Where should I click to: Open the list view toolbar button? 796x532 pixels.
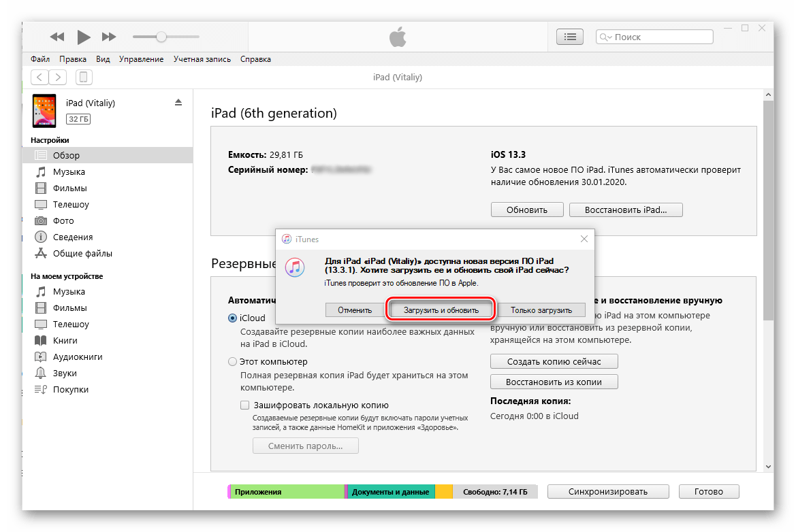click(569, 37)
